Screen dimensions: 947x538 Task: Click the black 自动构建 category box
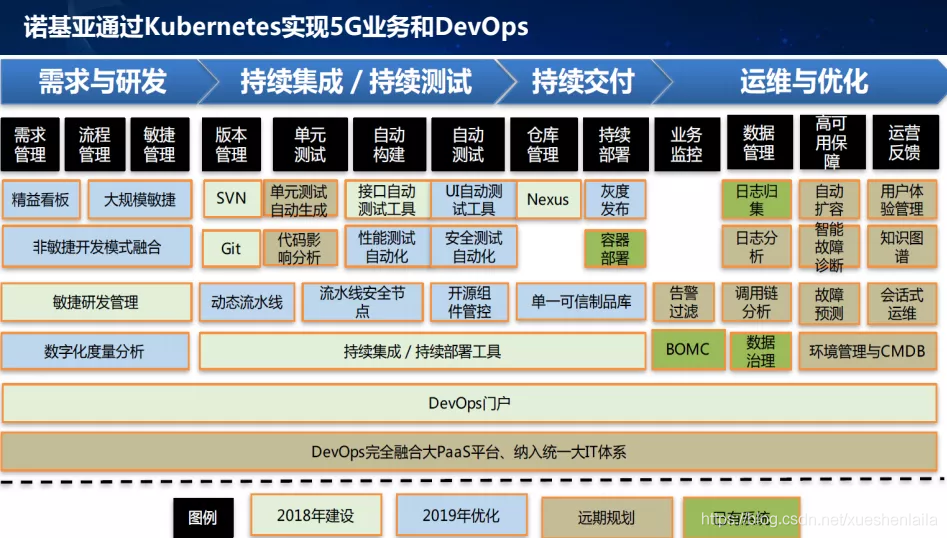pyautogui.click(x=390, y=144)
